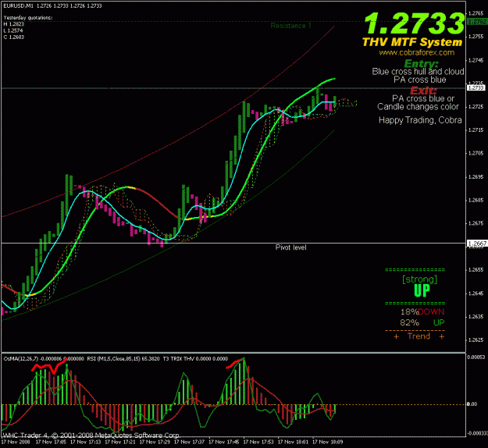Select 'Happy Trading, Cobra' signature
The height and width of the screenshot is (448, 488).
point(420,120)
